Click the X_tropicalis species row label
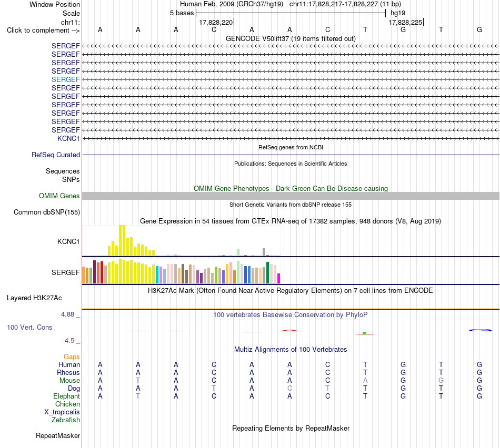 [62, 412]
